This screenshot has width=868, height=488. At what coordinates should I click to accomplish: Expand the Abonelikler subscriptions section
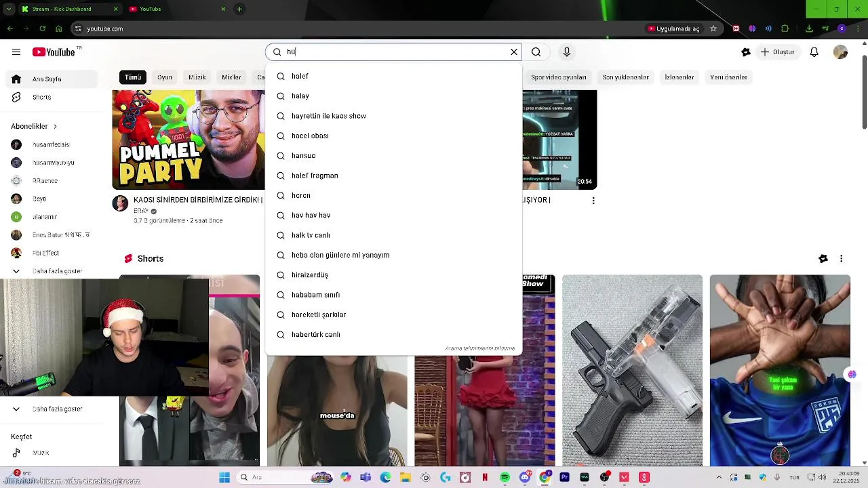pos(34,127)
